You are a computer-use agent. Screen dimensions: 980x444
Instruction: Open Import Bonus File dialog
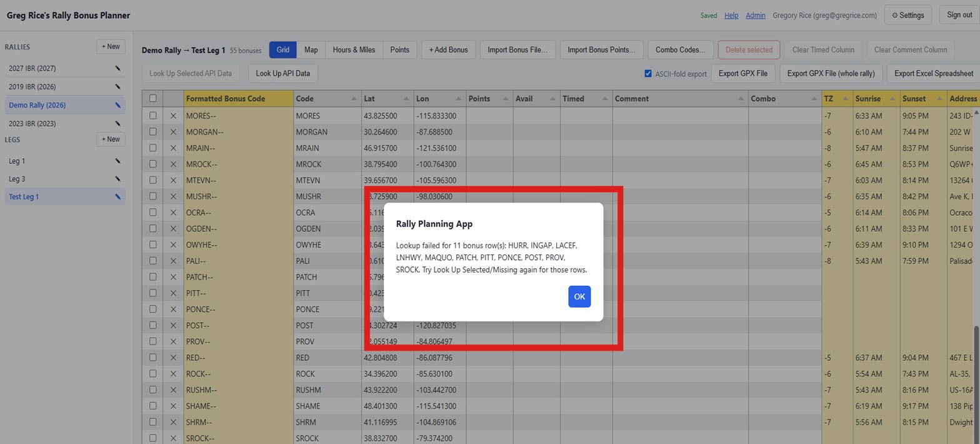pos(517,50)
